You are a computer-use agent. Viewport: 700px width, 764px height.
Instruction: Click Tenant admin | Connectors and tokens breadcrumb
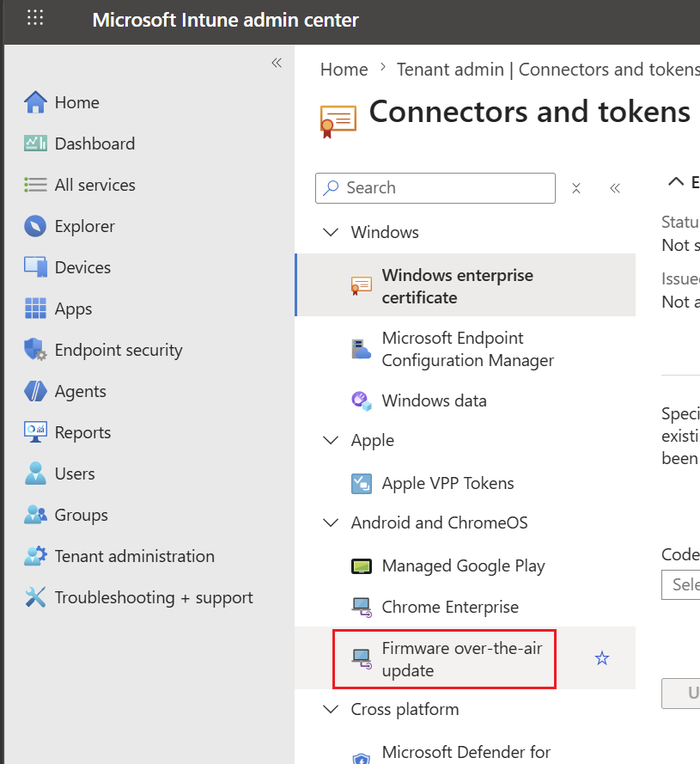[x=548, y=70]
